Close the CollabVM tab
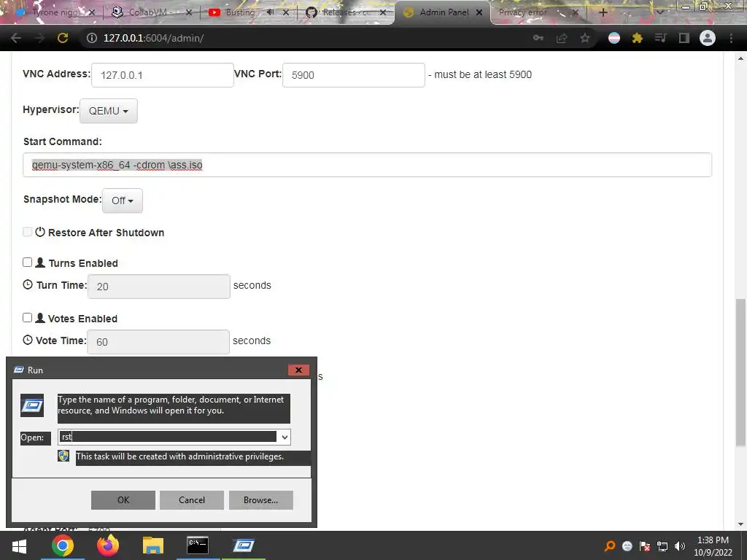 click(x=189, y=12)
